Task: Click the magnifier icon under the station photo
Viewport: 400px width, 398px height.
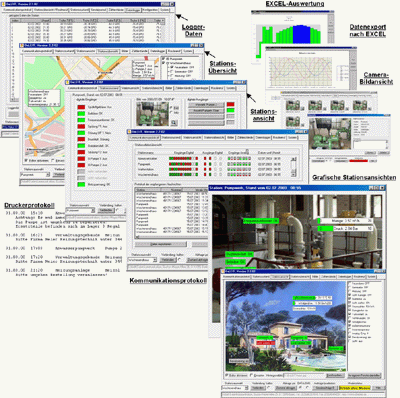Action: [174, 123]
